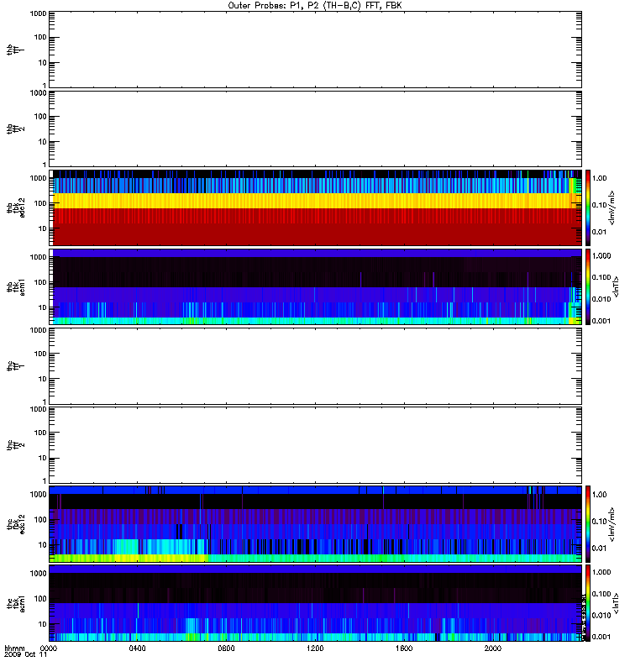Viewport: 630px width, 672px height.
Task: Click the thb fbk edc12 spectrogram panel
Action: [x=315, y=207]
